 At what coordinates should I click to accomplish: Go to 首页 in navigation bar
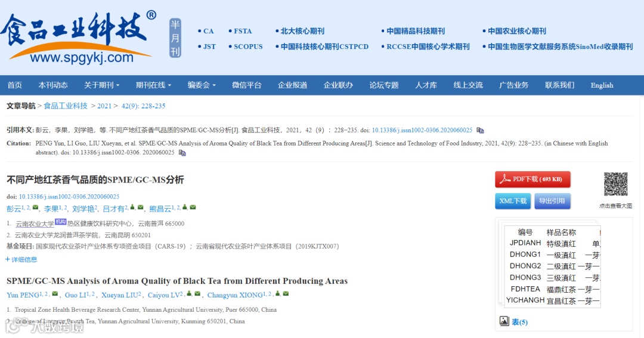(15, 85)
